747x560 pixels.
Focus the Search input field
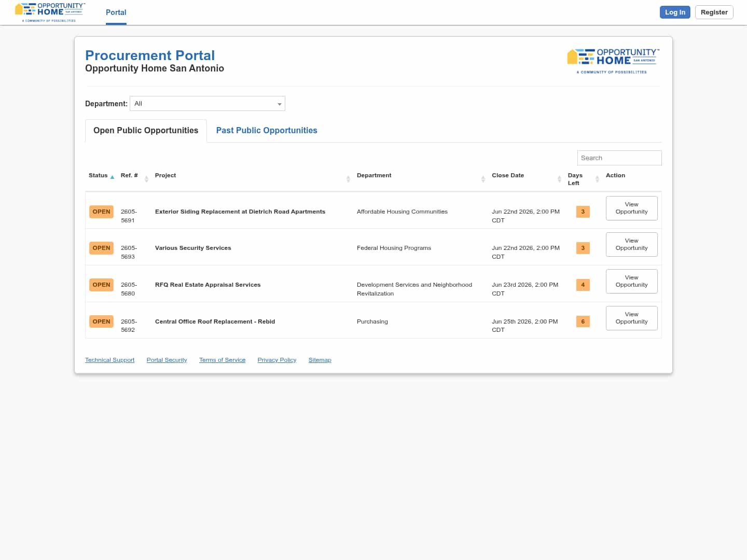[619, 158]
